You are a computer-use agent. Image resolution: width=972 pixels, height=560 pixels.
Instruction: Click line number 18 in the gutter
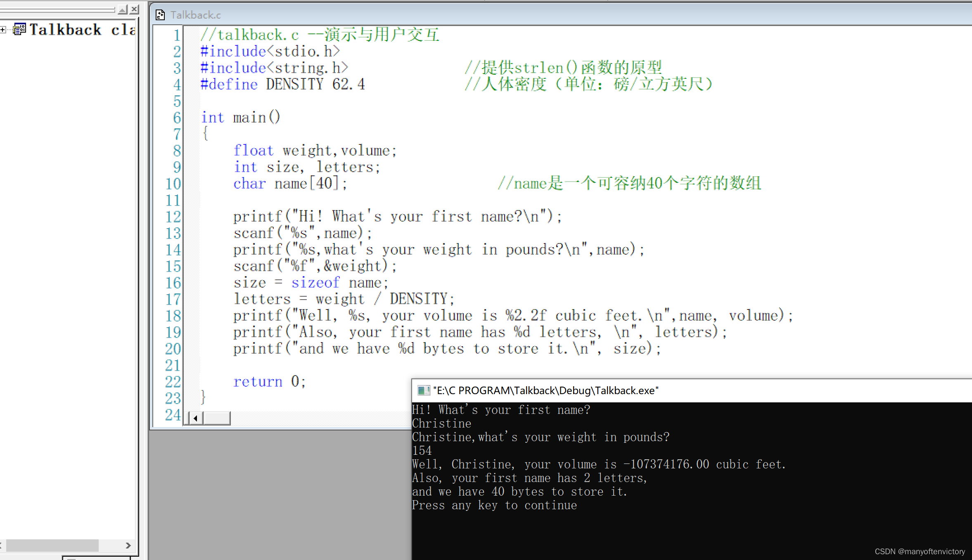pos(173,316)
